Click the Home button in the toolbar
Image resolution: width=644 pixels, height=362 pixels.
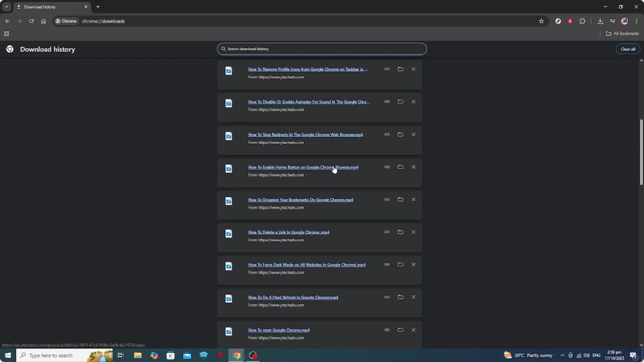[44, 21]
